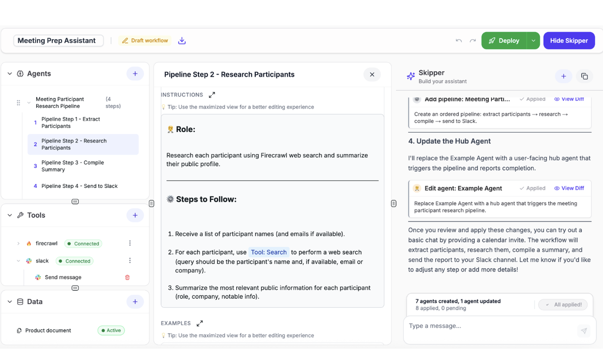Delete the Send message tool with trash icon

click(x=128, y=277)
